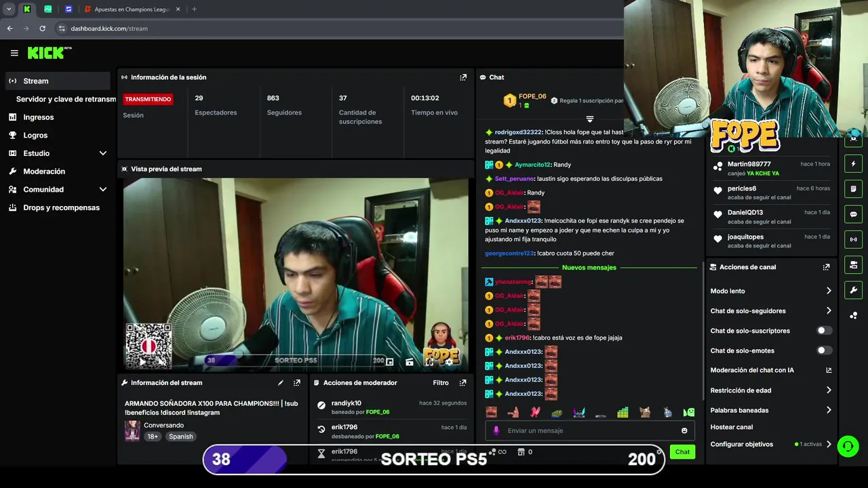Click the address bar showing dashboard.kick.com/stream
This screenshot has width=868, height=488.
tap(339, 28)
